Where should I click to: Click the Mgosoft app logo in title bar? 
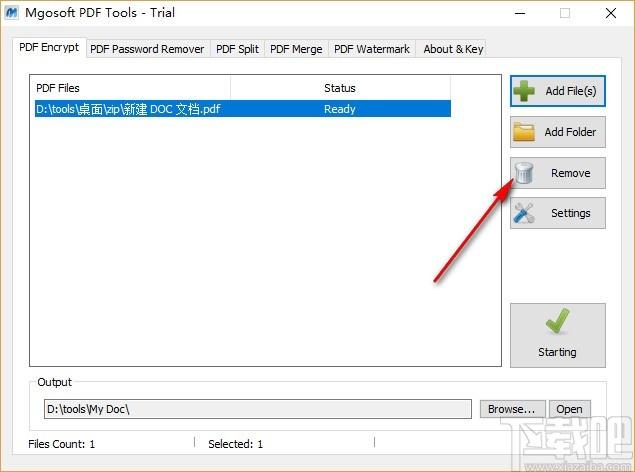11,13
